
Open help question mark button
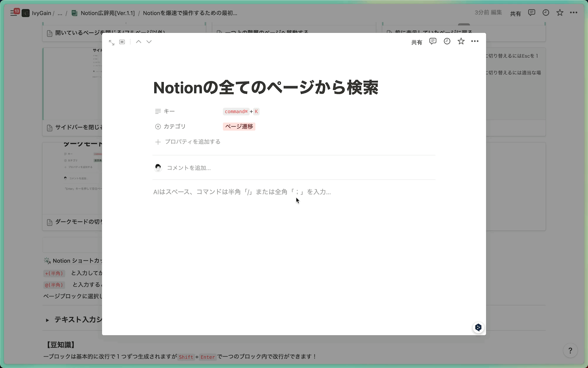click(x=570, y=351)
